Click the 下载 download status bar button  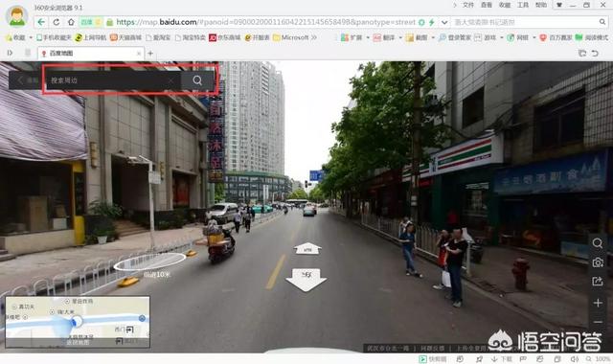tap(502, 359)
